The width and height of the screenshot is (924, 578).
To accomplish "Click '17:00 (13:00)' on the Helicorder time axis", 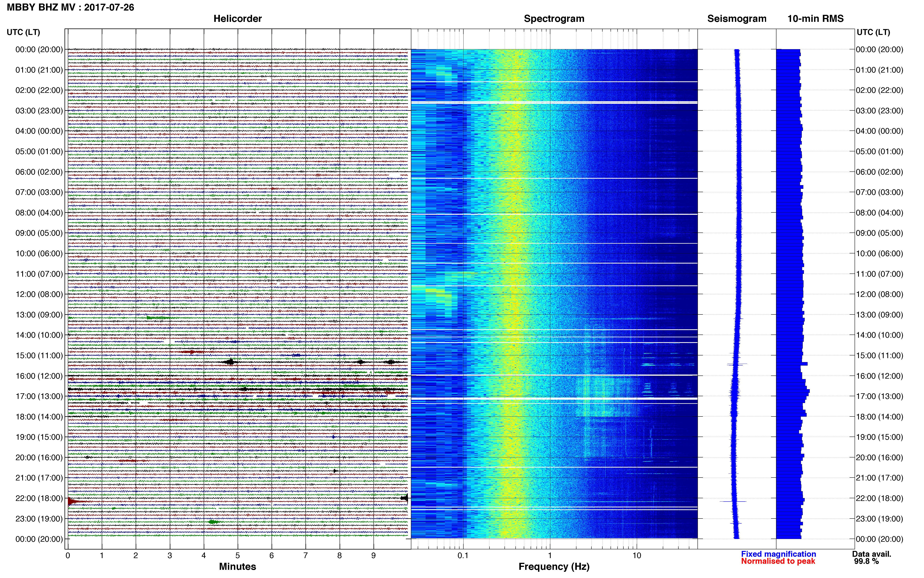I will [39, 396].
